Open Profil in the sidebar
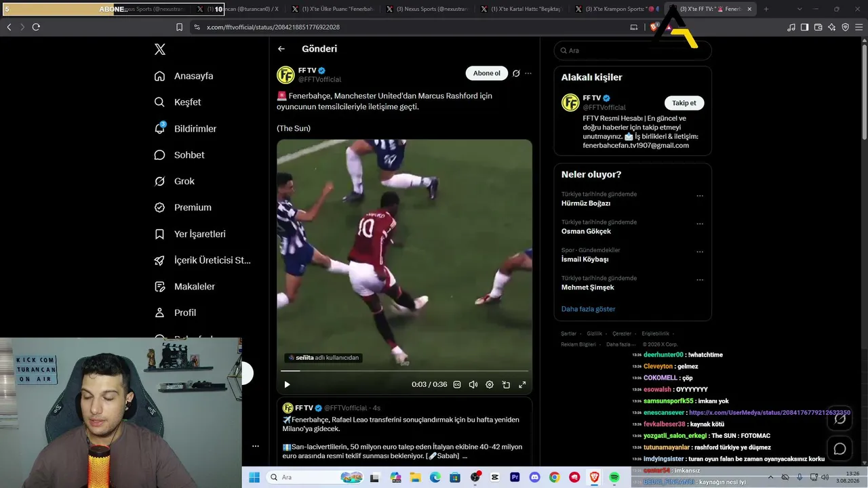868x488 pixels. click(175, 312)
